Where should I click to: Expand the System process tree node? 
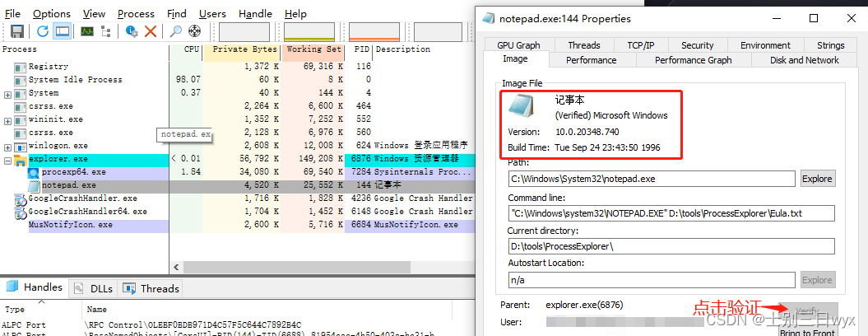coord(7,94)
